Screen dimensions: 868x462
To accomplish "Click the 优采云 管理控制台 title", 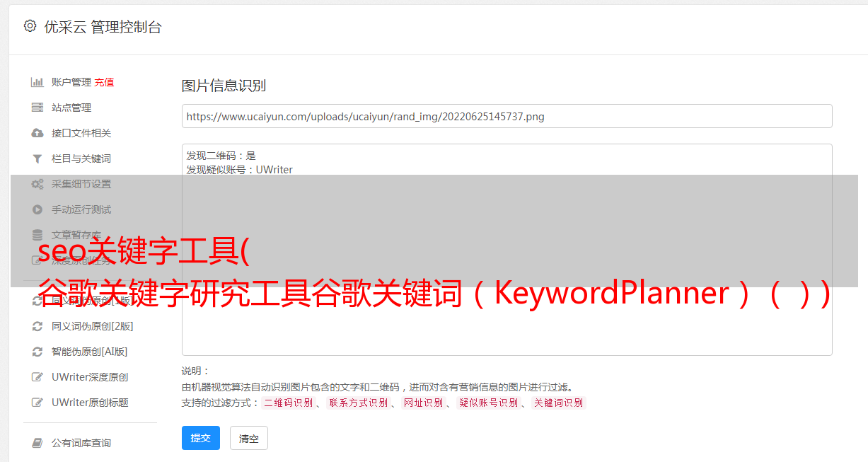I will click(103, 27).
